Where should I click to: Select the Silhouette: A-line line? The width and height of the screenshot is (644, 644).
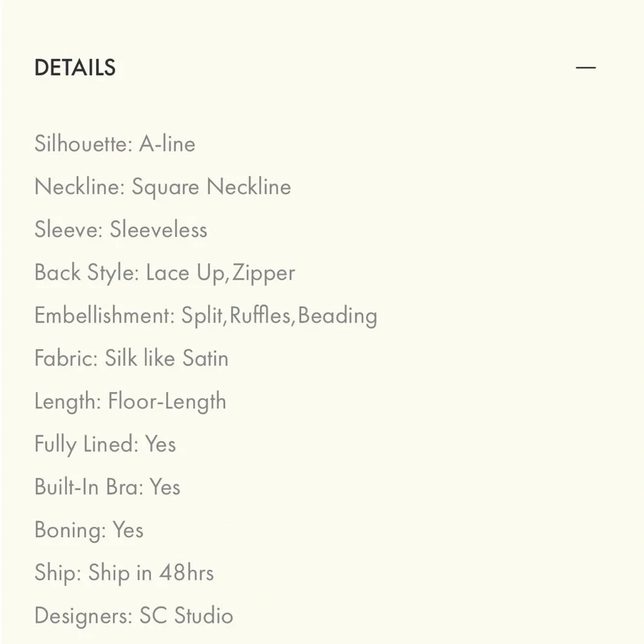pos(115,144)
